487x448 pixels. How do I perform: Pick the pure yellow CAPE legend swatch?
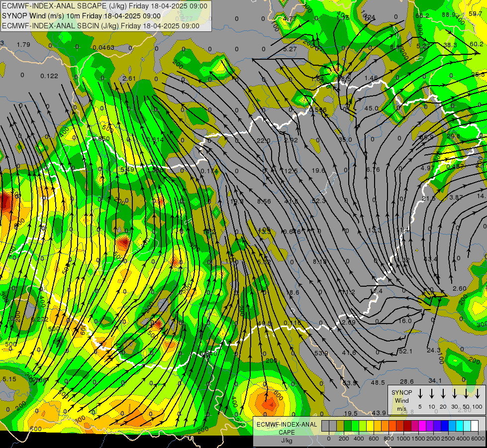click(x=370, y=426)
